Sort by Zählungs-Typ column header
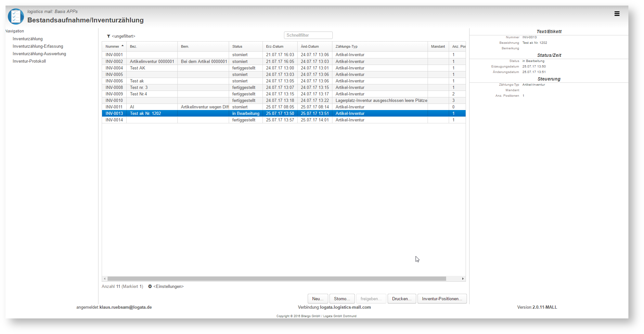 pos(380,46)
